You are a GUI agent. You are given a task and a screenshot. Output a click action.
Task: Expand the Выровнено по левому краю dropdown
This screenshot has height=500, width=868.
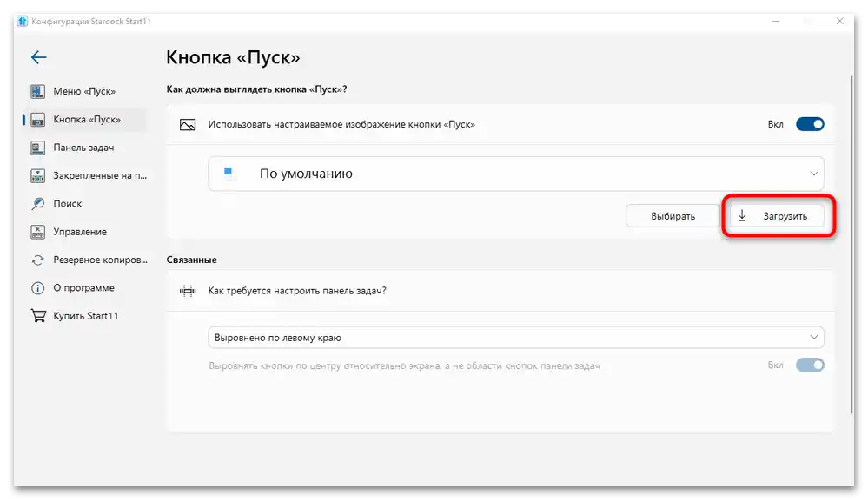[x=514, y=337]
